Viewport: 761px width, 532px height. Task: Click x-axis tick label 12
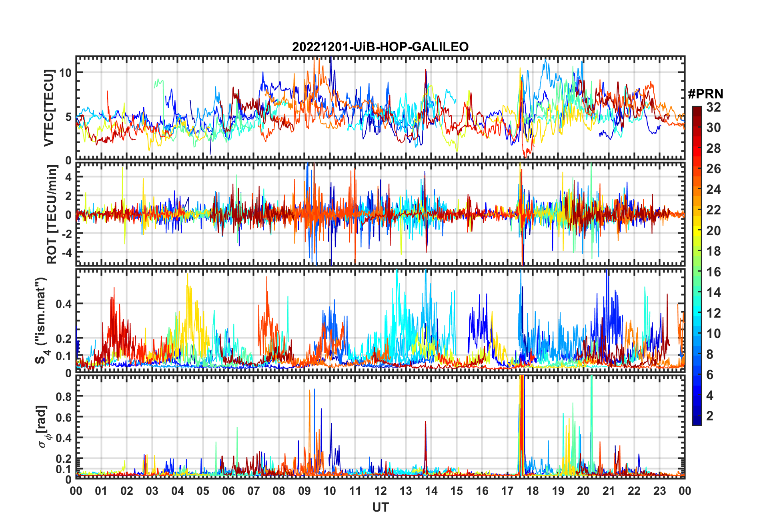[x=380, y=491]
